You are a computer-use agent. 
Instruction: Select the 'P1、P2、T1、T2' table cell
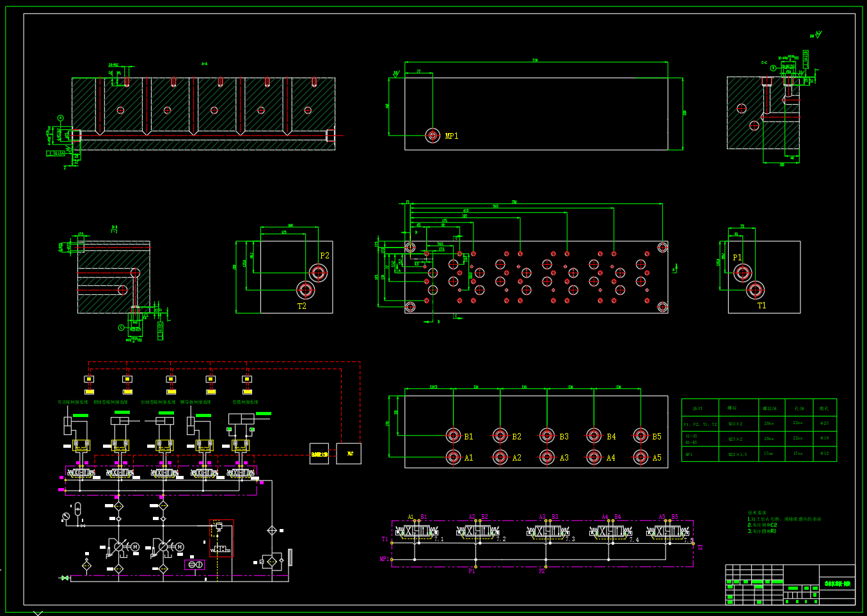click(x=700, y=423)
